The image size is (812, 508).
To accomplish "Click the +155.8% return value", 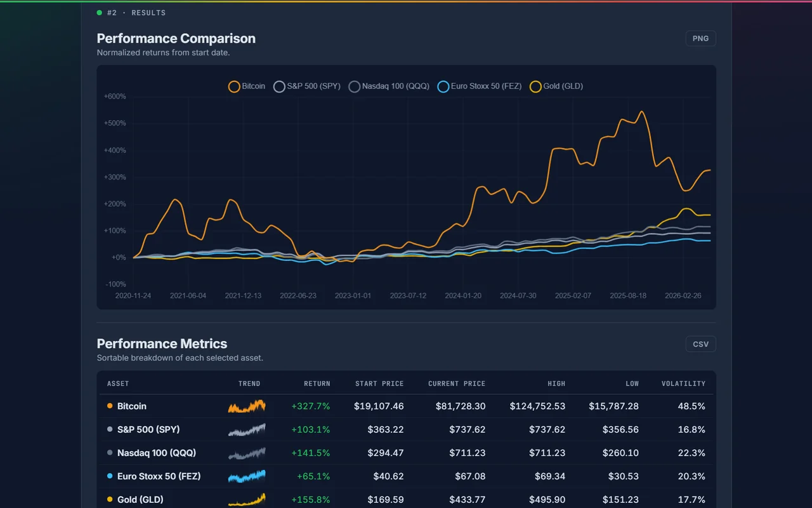I will 311,500.
